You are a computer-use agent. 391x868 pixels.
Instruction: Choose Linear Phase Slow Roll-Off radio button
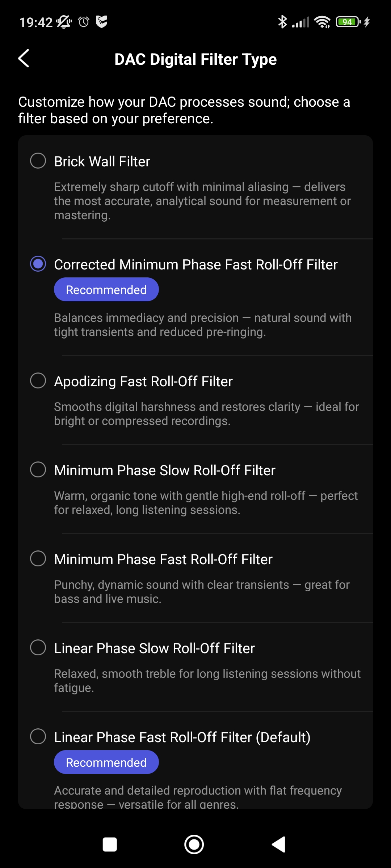tap(38, 647)
